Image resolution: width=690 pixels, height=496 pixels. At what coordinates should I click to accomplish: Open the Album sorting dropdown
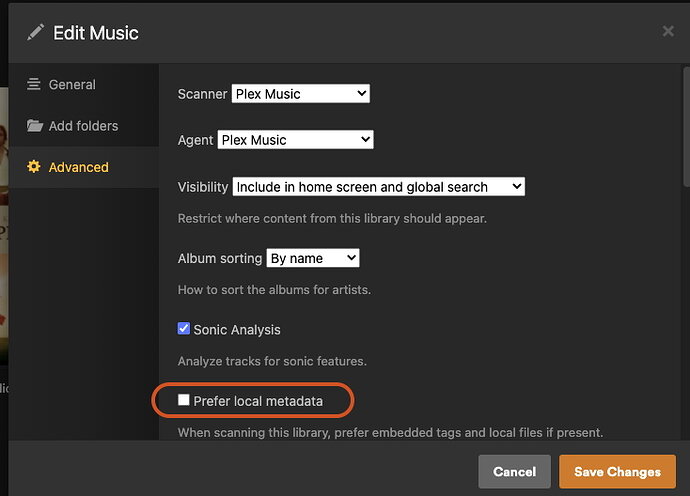(x=313, y=258)
